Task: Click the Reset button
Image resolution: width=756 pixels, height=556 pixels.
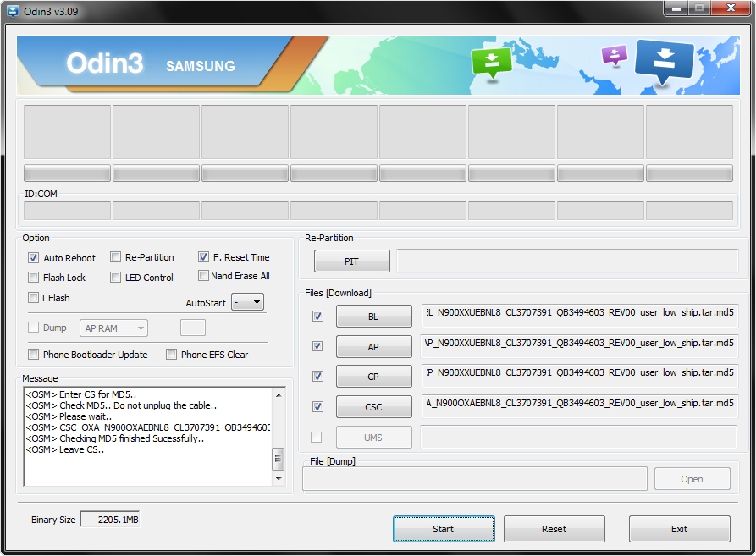Action: coord(554,529)
